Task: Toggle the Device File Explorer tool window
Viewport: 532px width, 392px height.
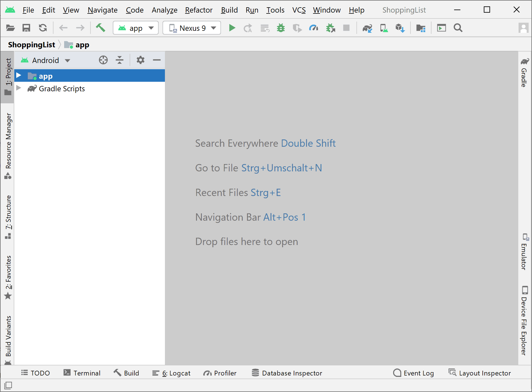Action: [524, 321]
